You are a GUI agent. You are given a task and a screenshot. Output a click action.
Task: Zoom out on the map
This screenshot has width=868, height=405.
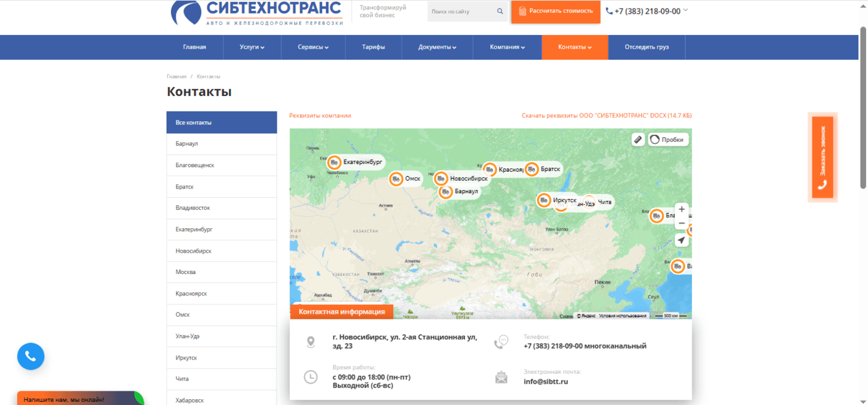[x=681, y=224]
